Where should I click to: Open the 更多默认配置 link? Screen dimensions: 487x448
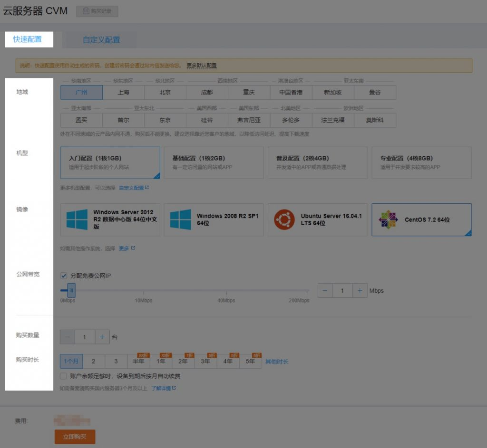pos(202,66)
